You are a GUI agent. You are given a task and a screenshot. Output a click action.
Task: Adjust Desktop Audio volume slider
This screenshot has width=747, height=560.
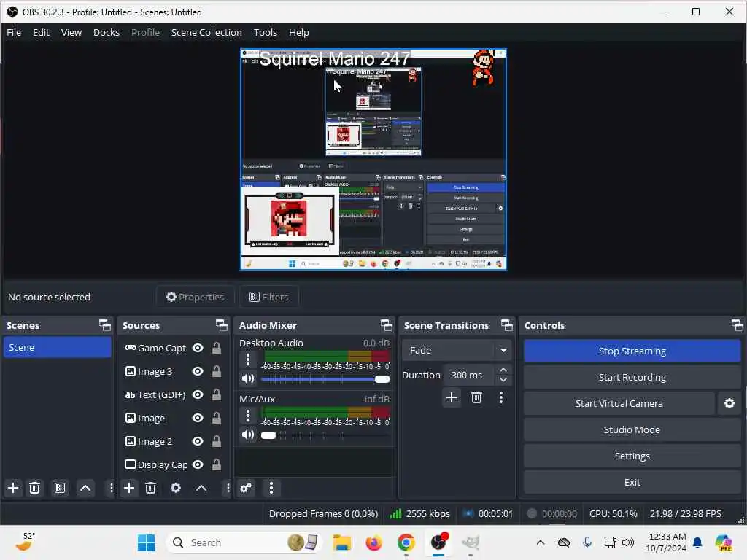coord(325,379)
